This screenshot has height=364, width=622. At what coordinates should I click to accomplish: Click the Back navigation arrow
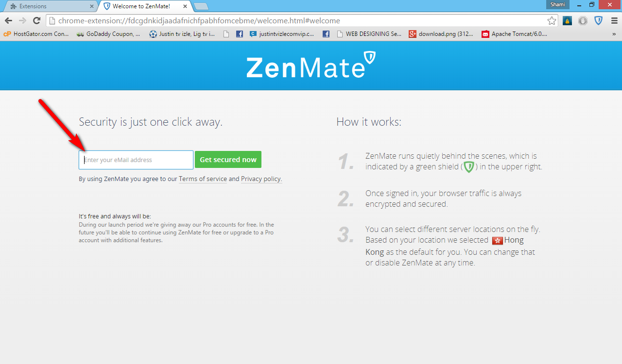click(8, 21)
